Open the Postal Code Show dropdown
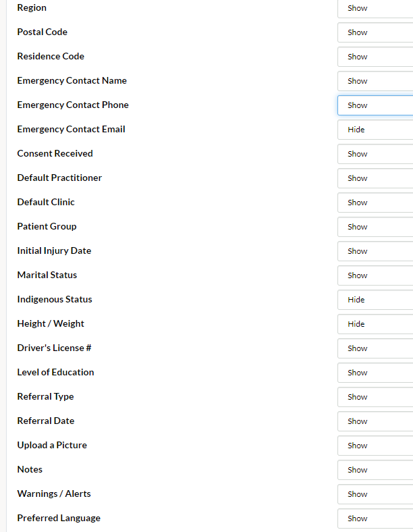413x532 pixels. tap(375, 32)
